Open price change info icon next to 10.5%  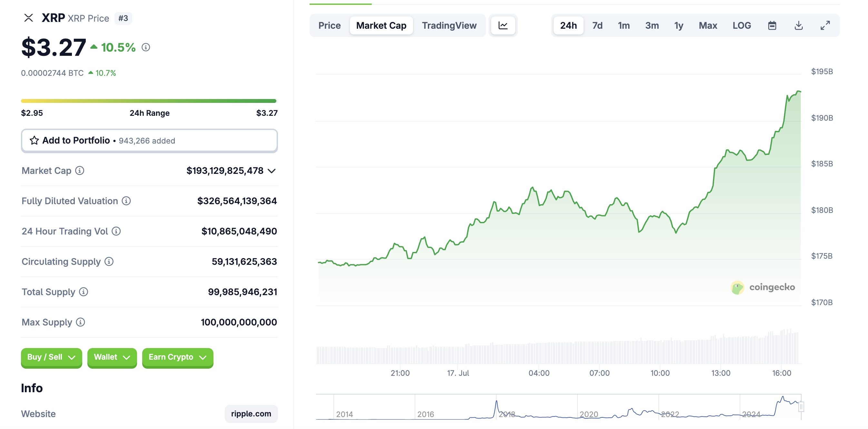coord(145,47)
